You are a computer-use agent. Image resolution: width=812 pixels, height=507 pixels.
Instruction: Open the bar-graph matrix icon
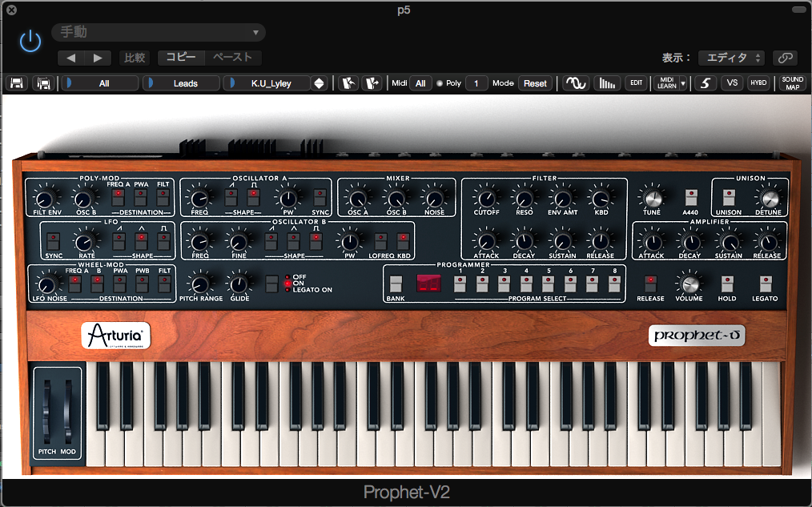click(607, 83)
